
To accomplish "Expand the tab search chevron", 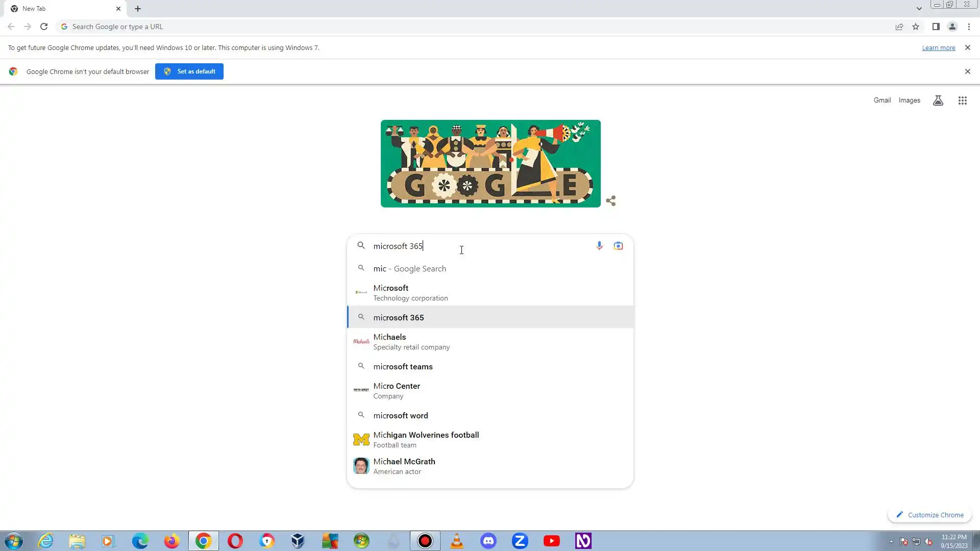I will tap(919, 9).
